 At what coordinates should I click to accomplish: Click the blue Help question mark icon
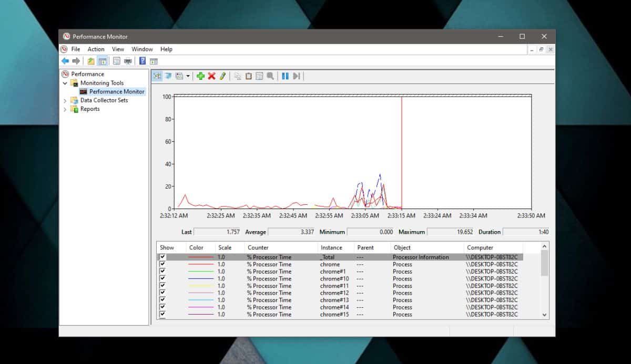click(x=143, y=61)
